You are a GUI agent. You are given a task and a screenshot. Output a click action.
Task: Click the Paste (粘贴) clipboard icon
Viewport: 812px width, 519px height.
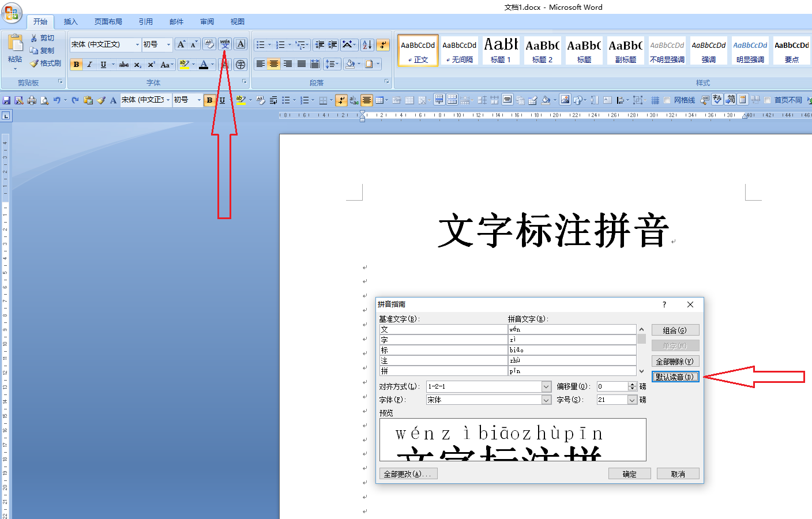15,43
